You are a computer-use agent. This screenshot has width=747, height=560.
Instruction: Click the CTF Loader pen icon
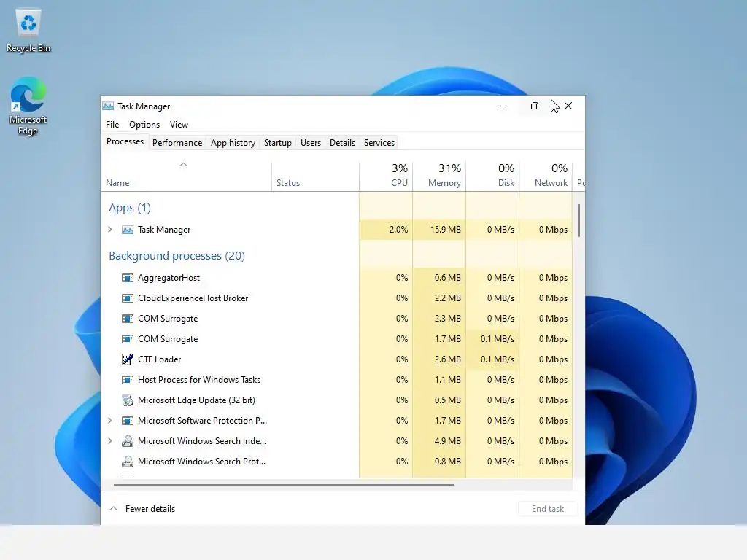[127, 359]
